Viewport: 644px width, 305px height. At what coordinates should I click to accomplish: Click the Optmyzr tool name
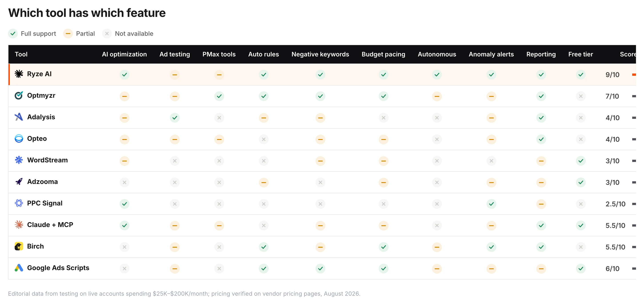pos(41,96)
